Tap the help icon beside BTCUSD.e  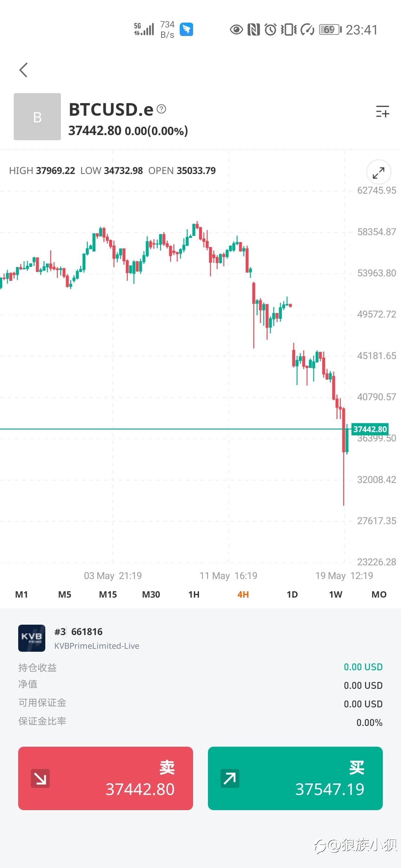pos(162,109)
